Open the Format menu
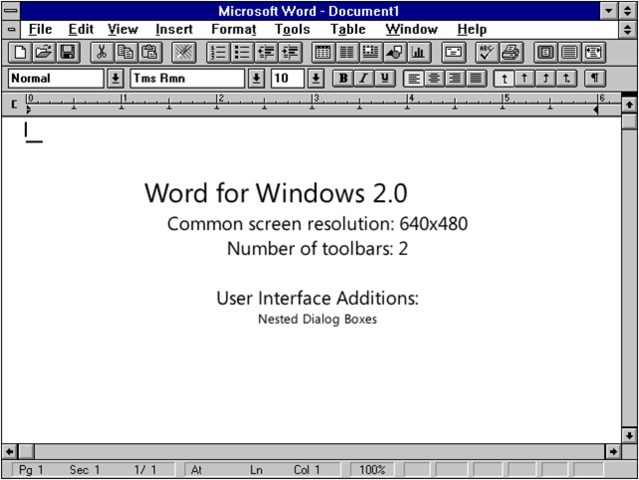Viewport: 639px width, 480px height. point(234,29)
